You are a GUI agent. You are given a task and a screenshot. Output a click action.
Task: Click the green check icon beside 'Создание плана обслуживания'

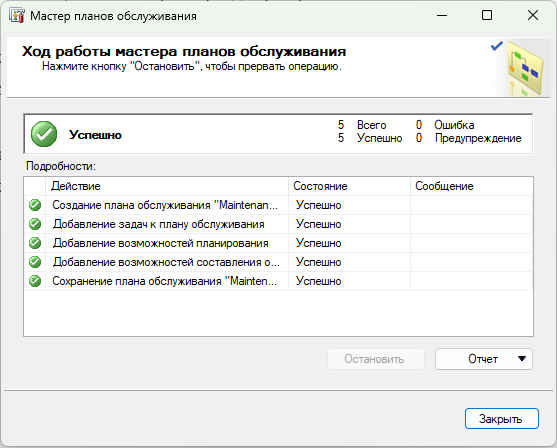click(35, 205)
